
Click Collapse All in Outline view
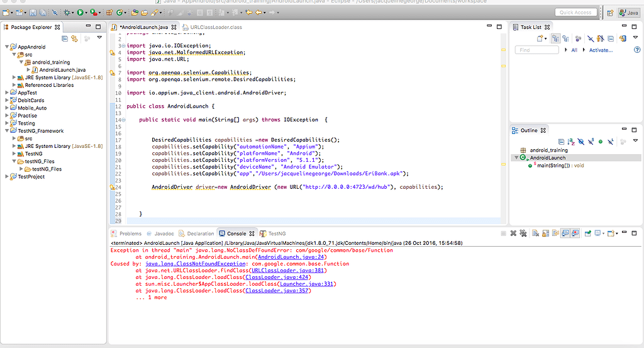point(561,142)
